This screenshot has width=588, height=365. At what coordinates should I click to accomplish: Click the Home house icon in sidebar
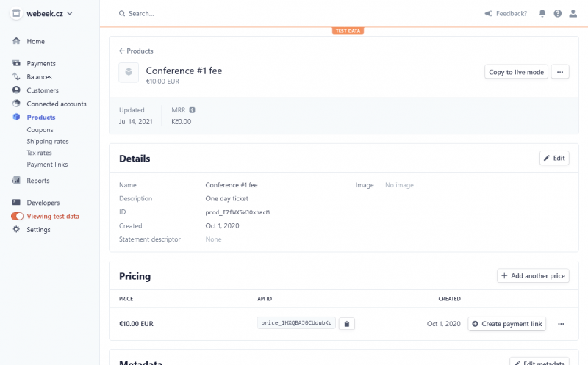pos(16,41)
